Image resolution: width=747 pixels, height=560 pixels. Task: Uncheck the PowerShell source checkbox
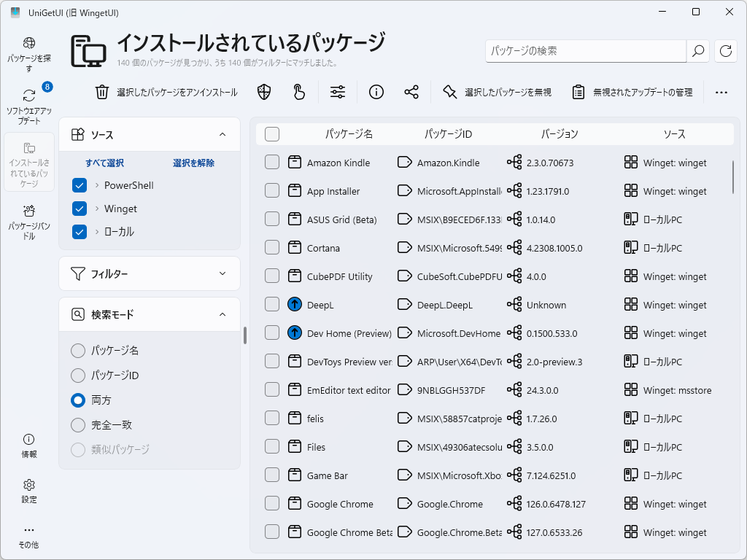point(79,185)
